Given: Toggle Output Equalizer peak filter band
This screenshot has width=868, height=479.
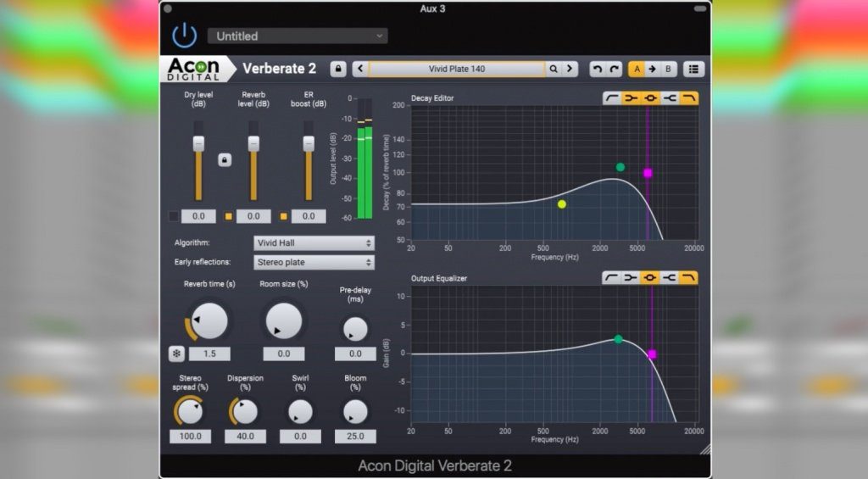Looking at the screenshot, I should pyautogui.click(x=650, y=277).
